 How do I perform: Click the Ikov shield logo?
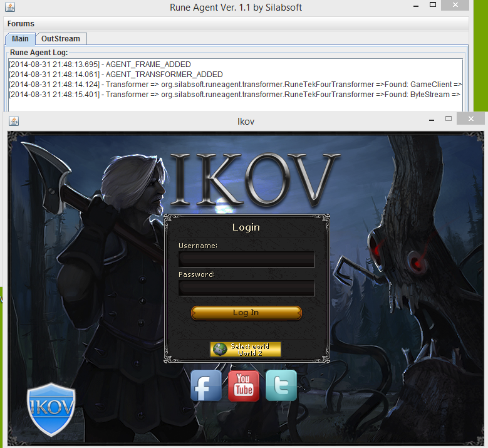(x=51, y=409)
